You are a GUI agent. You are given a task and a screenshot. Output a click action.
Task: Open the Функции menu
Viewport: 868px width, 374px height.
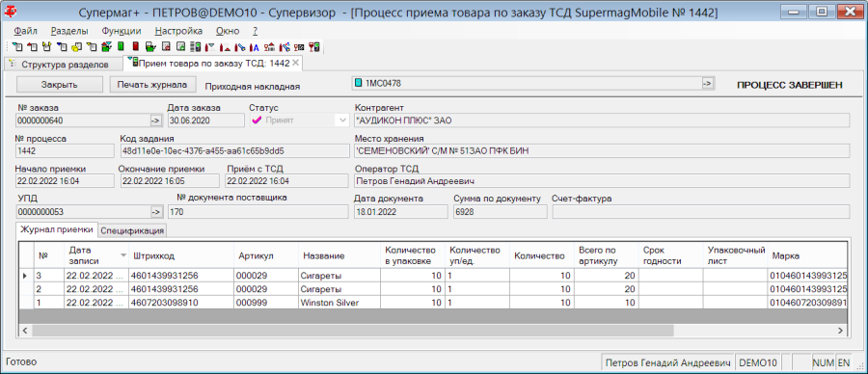pyautogui.click(x=122, y=31)
